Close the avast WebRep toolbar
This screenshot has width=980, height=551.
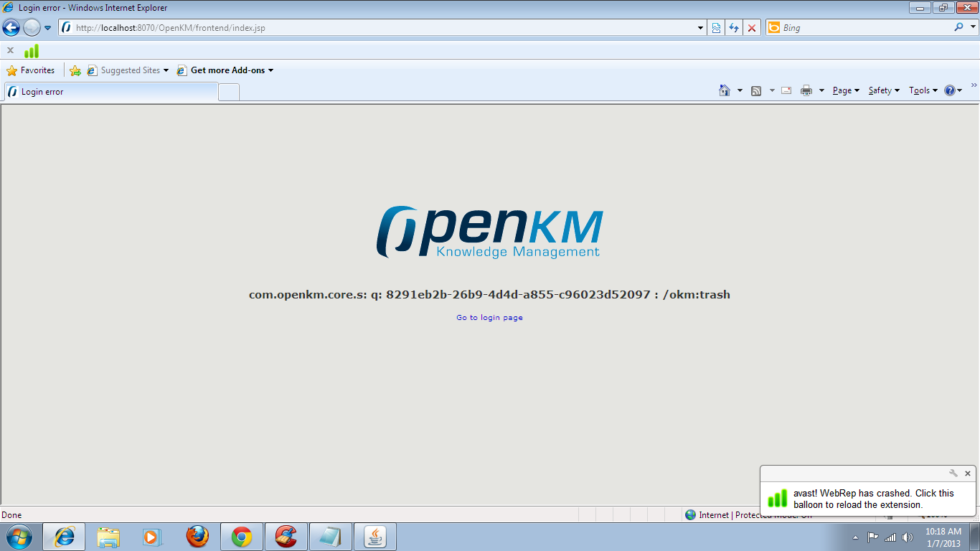click(10, 51)
